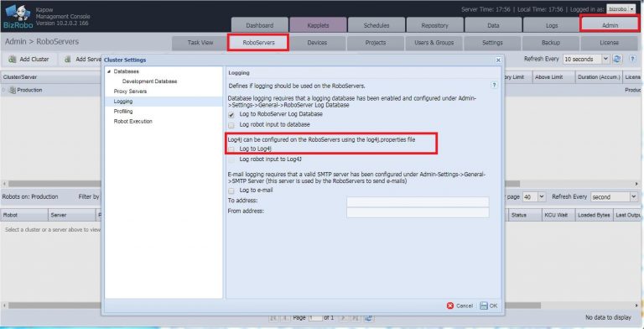Viewport: 644px width, 329px height.
Task: Click the Duration (Accum.) column header
Action: (599, 77)
